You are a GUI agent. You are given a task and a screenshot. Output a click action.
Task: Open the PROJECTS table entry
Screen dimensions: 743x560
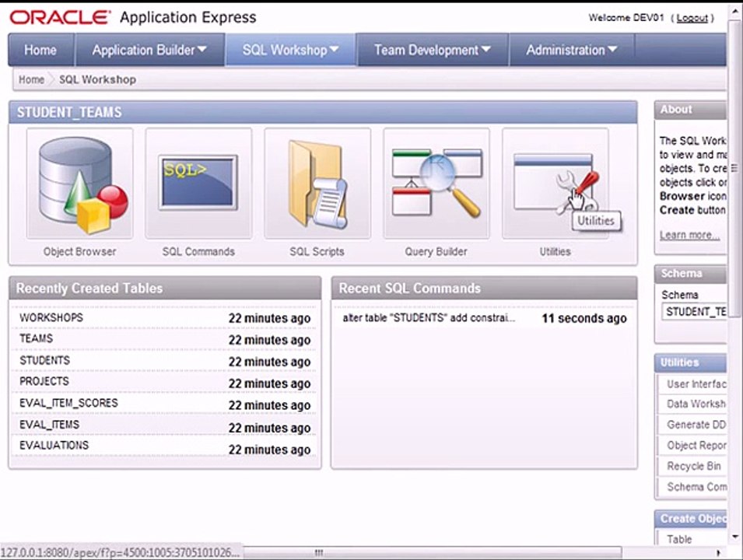point(44,381)
